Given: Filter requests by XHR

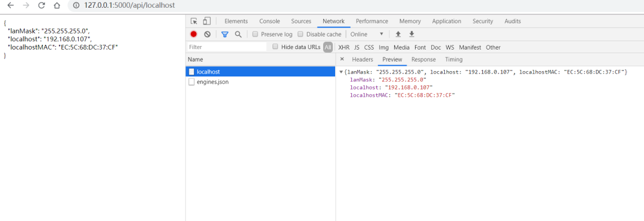Looking at the screenshot, I should tap(344, 47).
